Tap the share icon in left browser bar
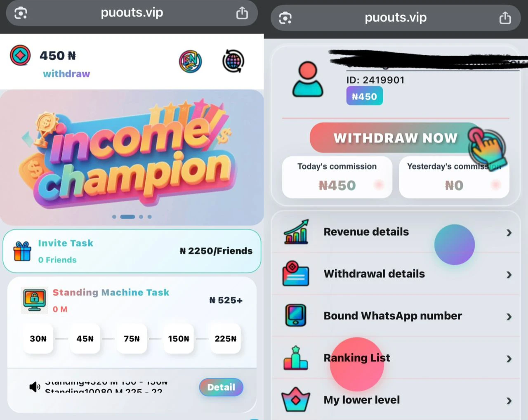Viewport: 528px width, 420px height. (x=242, y=13)
